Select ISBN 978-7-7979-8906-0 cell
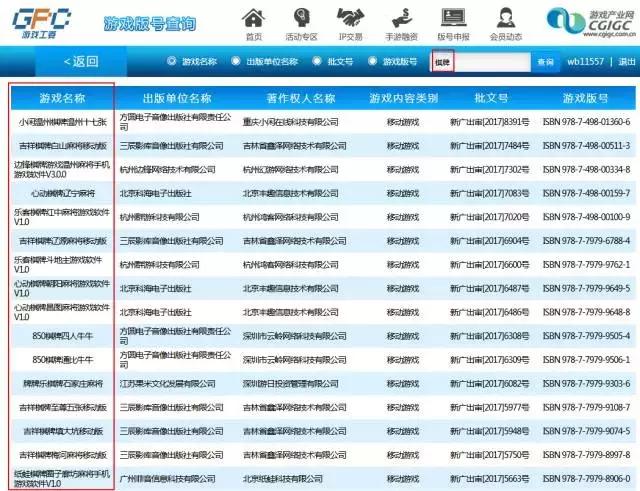 586,478
